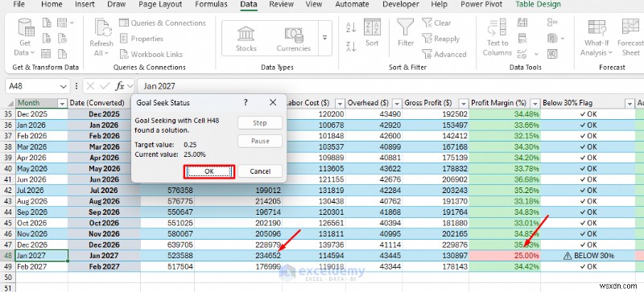Click the Goal Seek help question mark
This screenshot has height=292, width=644.
point(246,103)
